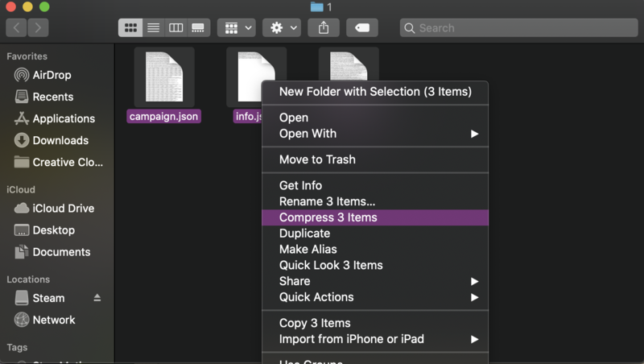Click the folder proxy icon in title bar

pos(316,6)
